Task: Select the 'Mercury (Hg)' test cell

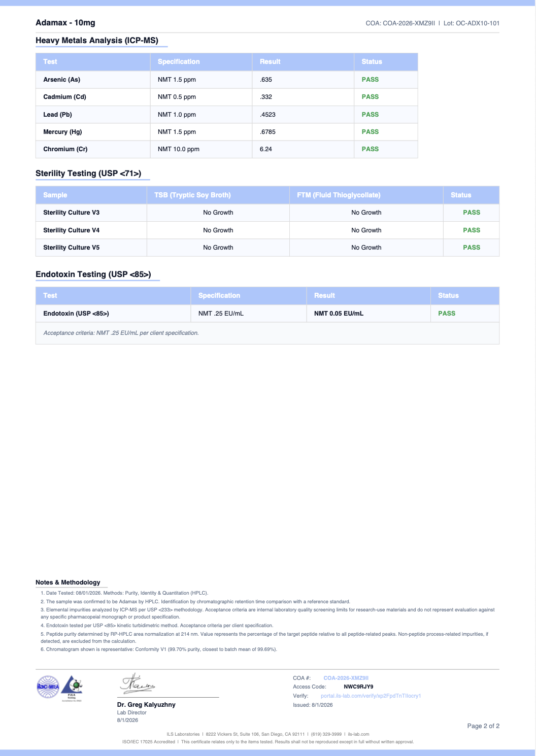Action: 93,132
